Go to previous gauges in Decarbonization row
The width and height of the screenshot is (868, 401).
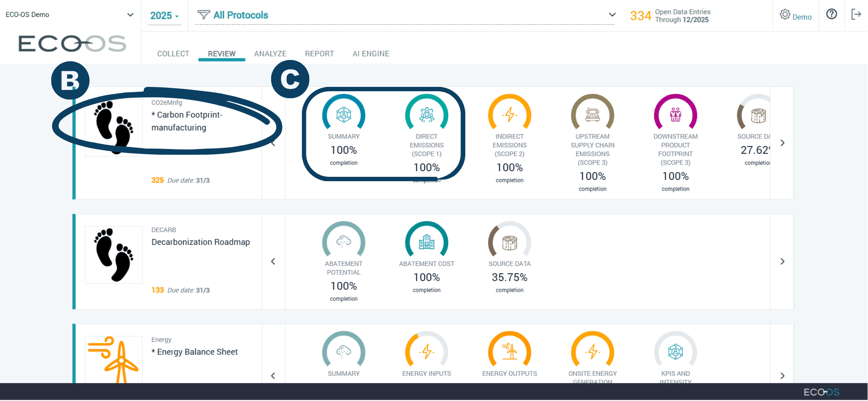click(x=273, y=262)
